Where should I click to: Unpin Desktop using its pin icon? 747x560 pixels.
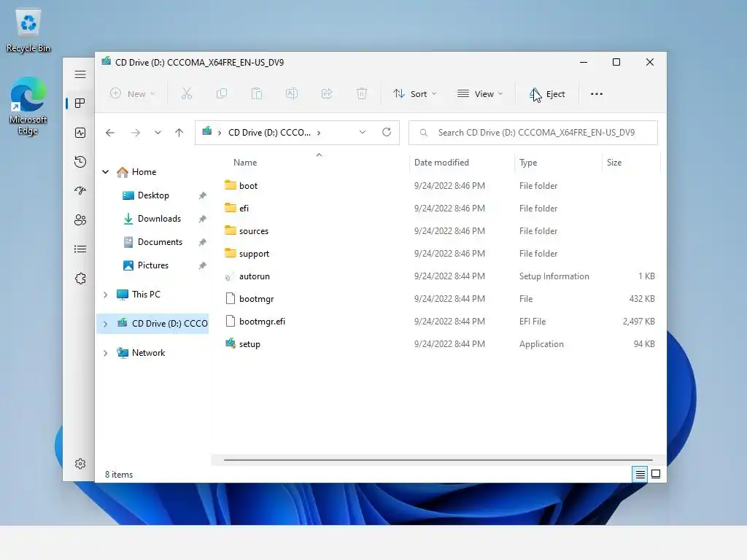[x=203, y=195]
